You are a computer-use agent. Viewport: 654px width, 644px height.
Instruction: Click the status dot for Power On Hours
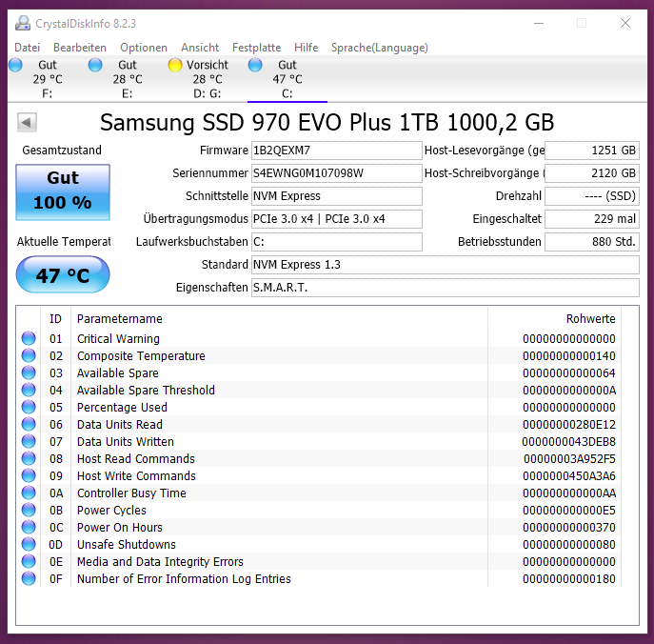[29, 527]
